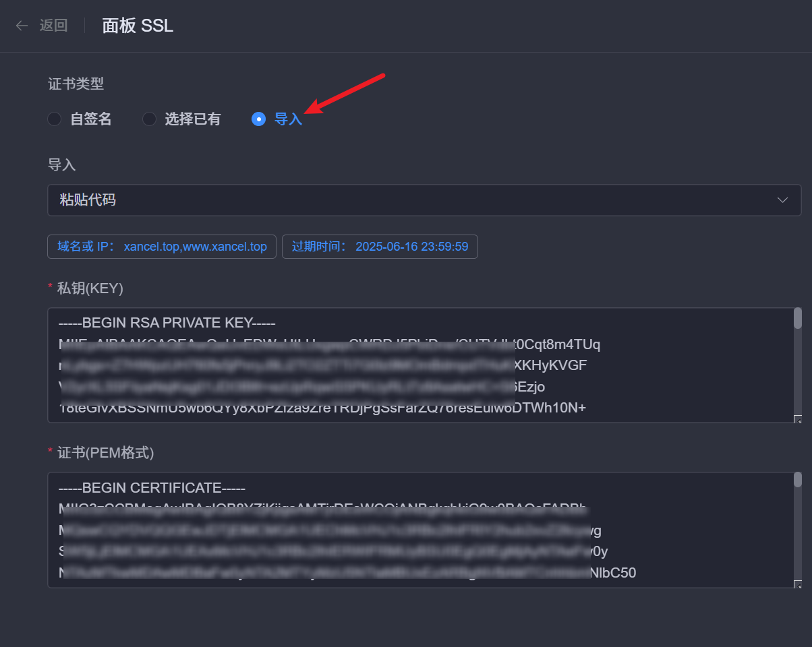Click the BEGIN CERTIFICATE line

152,488
